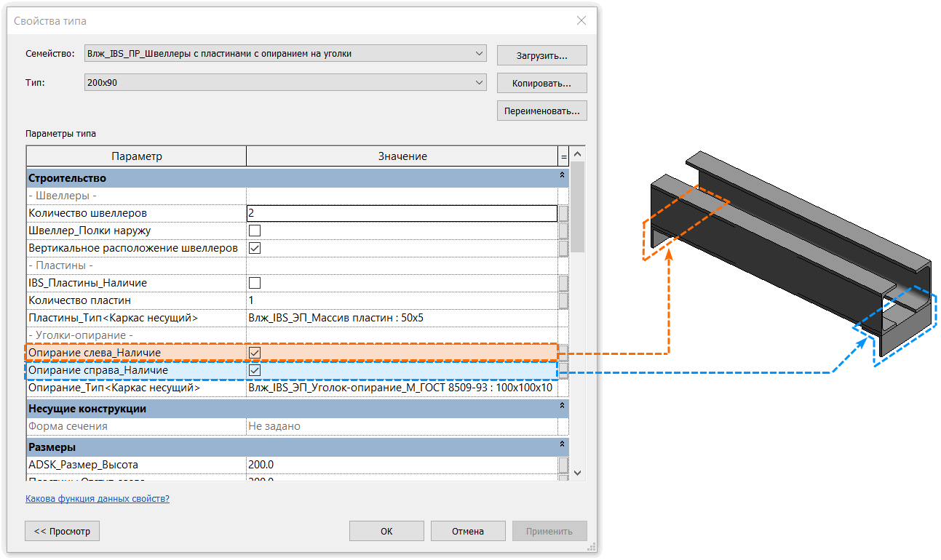Open the Семейство family dropdown
The width and height of the screenshot is (941, 560).
pyautogui.click(x=285, y=54)
